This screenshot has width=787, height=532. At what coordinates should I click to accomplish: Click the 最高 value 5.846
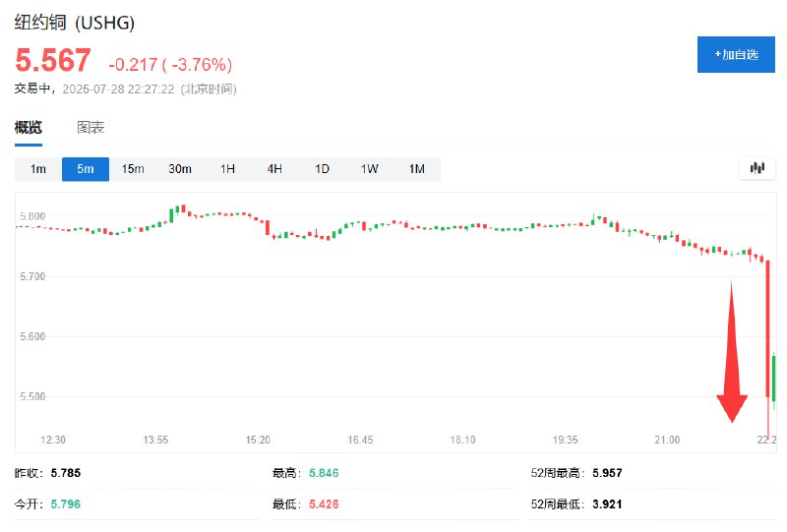pos(324,473)
